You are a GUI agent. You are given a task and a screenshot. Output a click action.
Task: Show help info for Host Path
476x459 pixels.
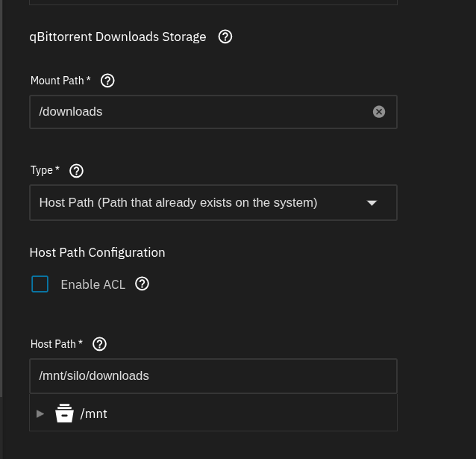click(x=99, y=344)
